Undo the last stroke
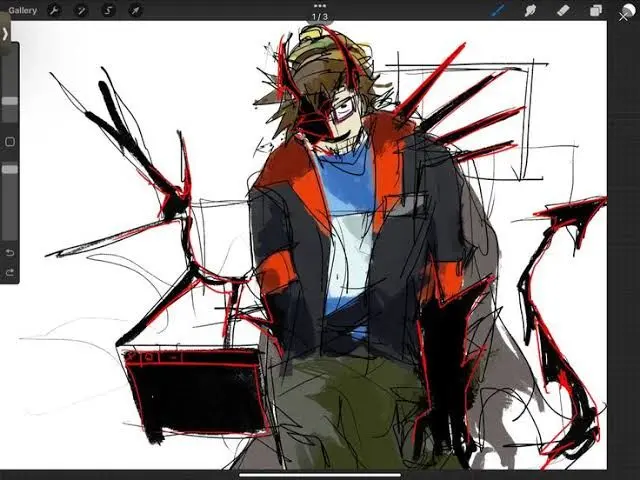 10,253
